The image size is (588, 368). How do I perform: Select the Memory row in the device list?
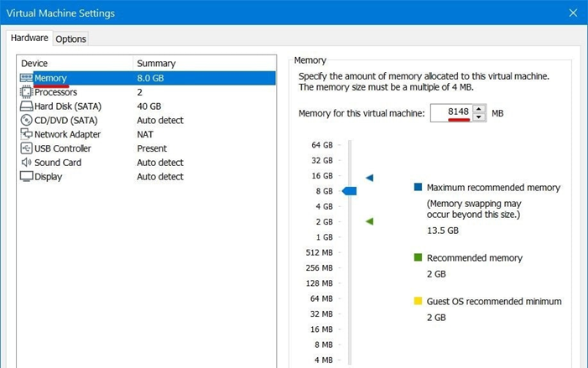tap(147, 78)
